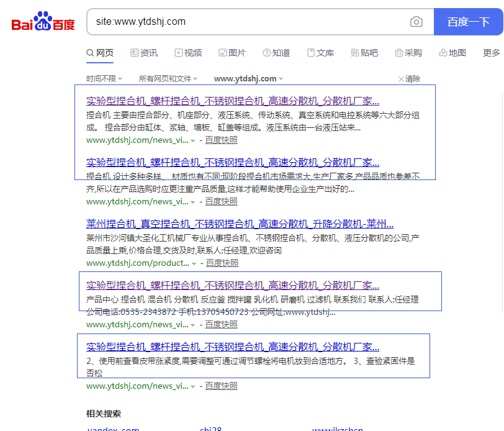504x431 pixels.
Task: Expand the 时间不限 time filter
Action: 104,78
